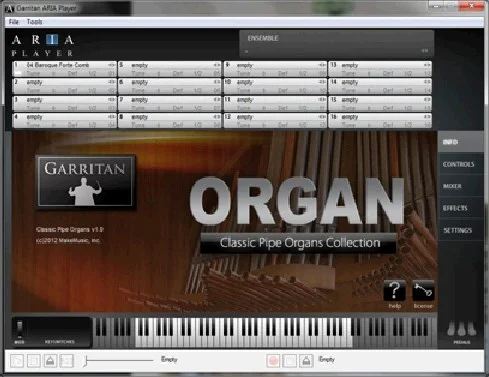Click the window title bar app icon

pyautogui.click(x=9, y=8)
